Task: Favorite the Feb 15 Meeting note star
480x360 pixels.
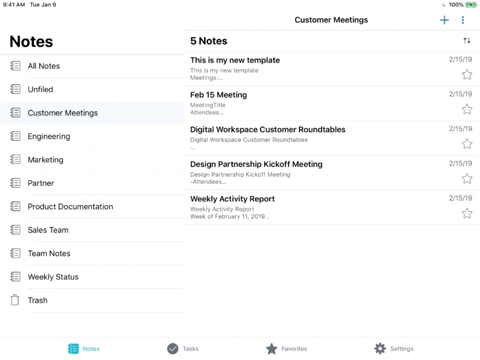Action: (x=467, y=109)
